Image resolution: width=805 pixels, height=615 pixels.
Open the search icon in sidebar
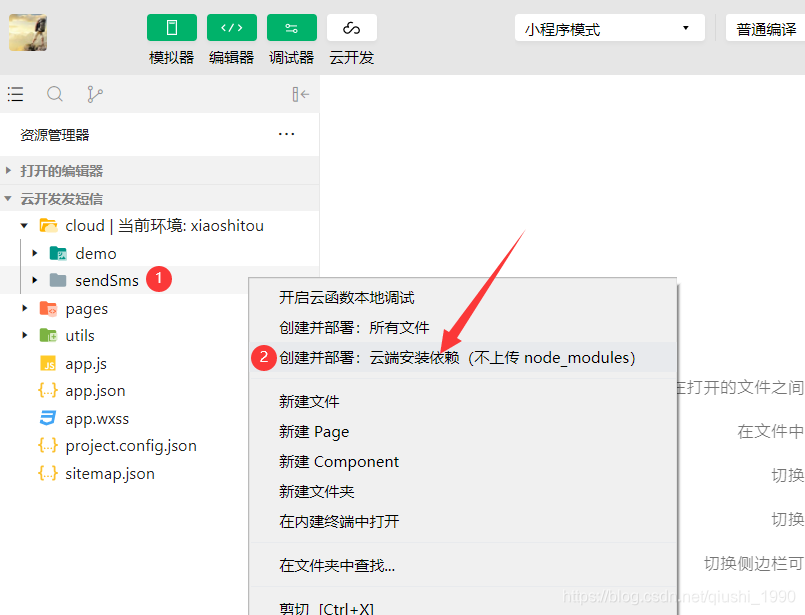point(55,94)
